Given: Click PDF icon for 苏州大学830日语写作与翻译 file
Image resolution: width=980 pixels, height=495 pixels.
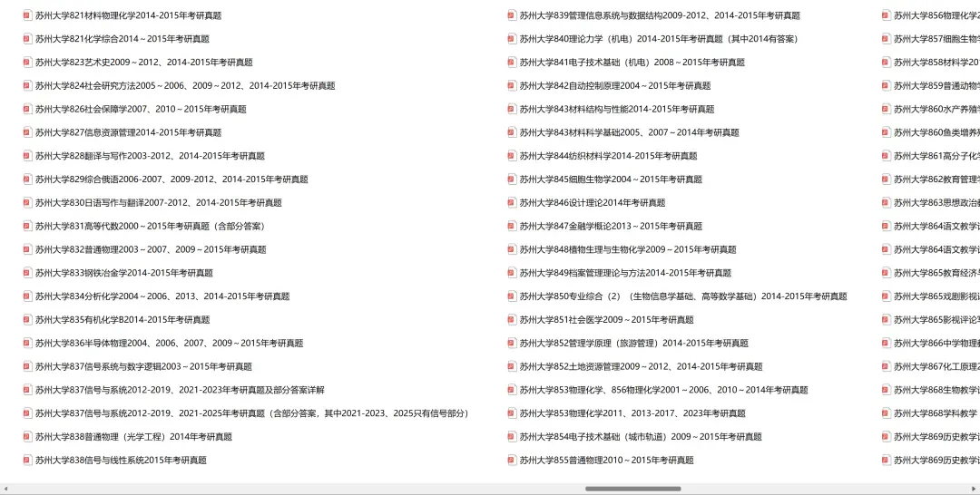Looking at the screenshot, I should click(27, 202).
